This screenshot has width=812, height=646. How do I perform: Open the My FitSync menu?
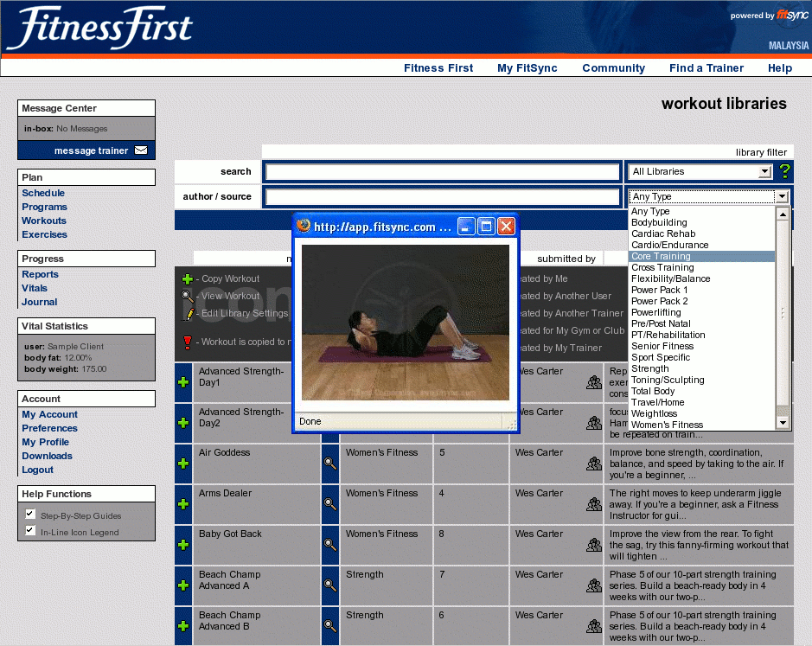point(527,67)
